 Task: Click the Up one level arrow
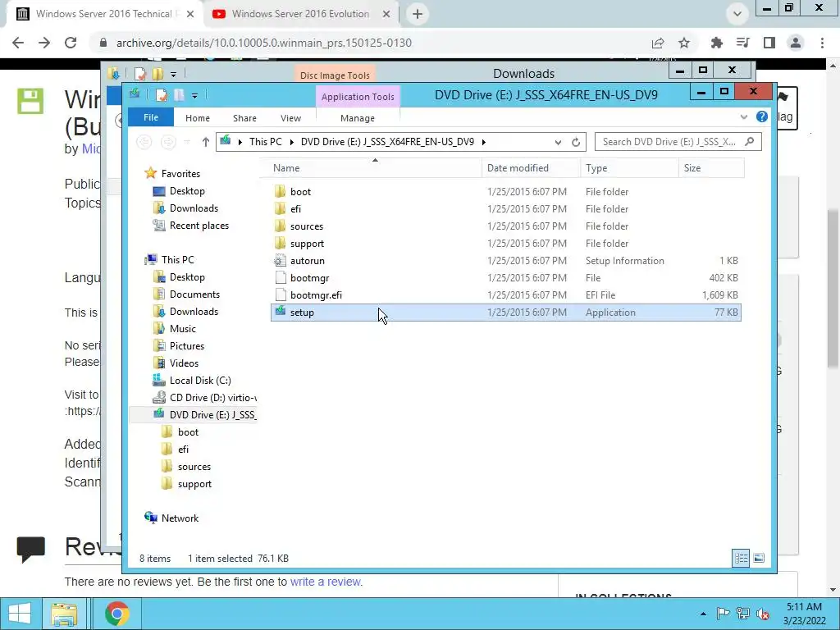(x=206, y=142)
